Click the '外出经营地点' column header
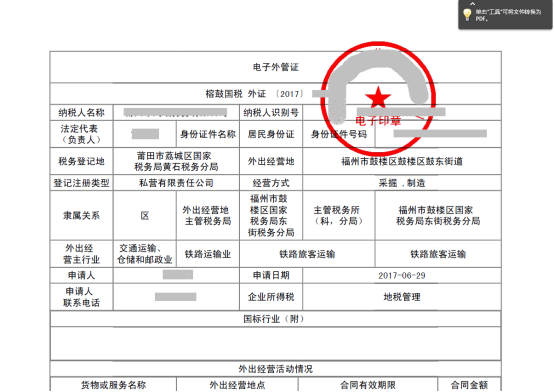The height and width of the screenshot is (392, 555). coord(237,385)
